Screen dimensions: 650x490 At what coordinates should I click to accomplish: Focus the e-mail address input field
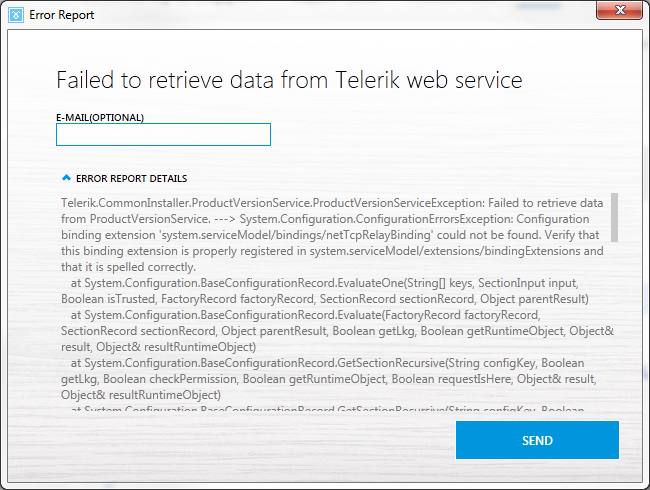point(163,134)
